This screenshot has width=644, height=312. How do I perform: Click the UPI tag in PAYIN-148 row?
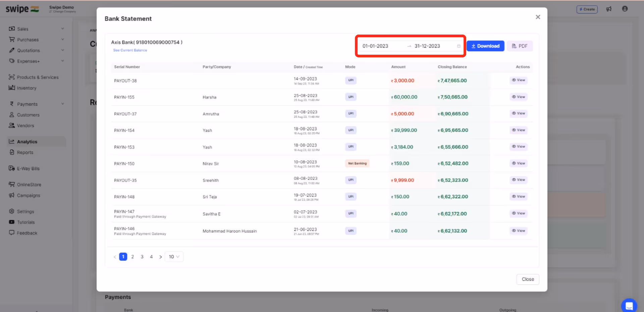pos(351,197)
